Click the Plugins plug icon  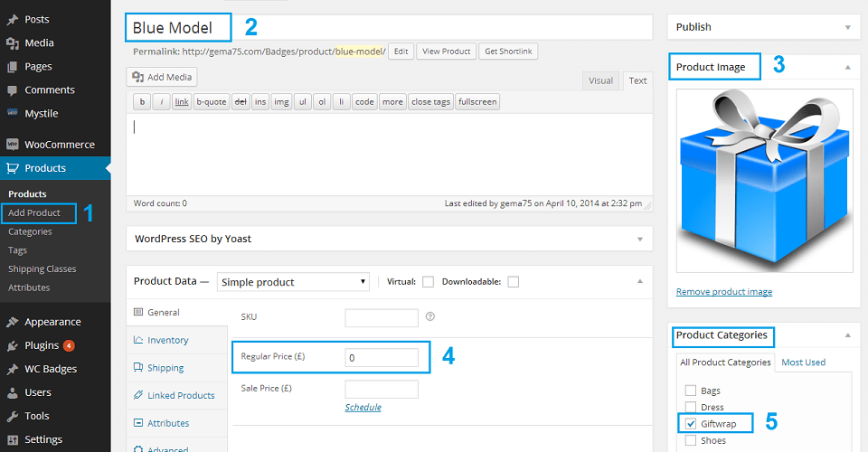click(12, 345)
